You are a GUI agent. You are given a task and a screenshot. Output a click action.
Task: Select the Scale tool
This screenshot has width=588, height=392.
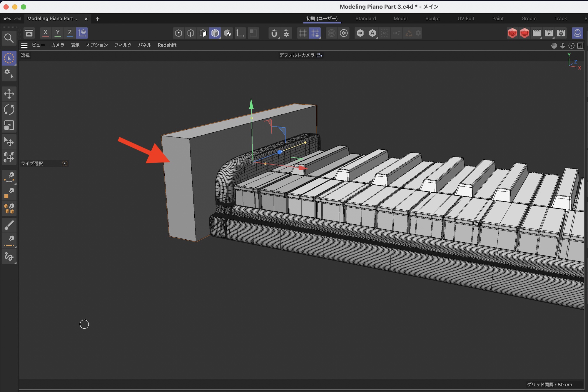9,126
